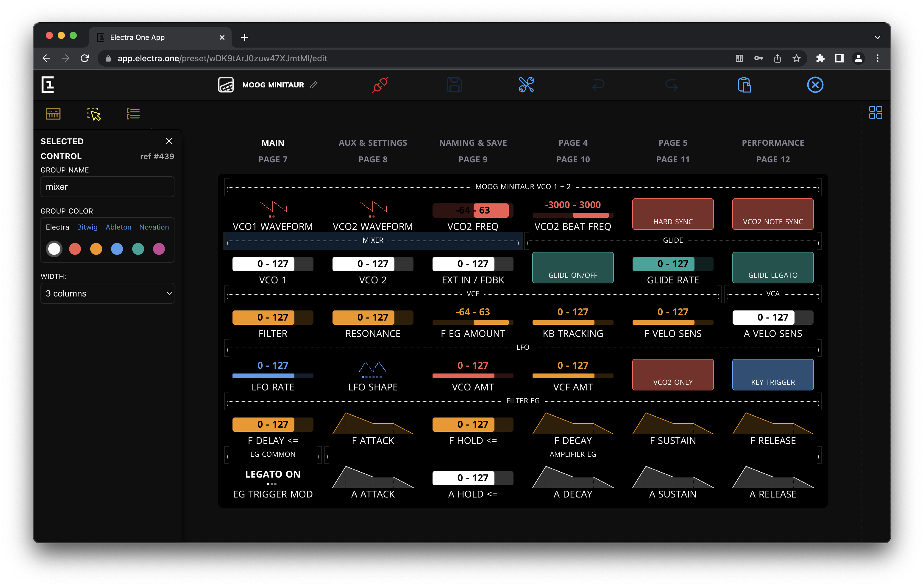
Task: Click the clipboard paste icon
Action: click(x=744, y=85)
